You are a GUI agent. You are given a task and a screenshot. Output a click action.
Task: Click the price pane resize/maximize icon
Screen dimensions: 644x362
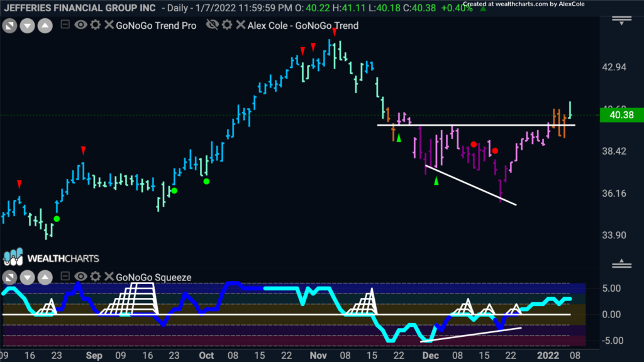[9, 26]
